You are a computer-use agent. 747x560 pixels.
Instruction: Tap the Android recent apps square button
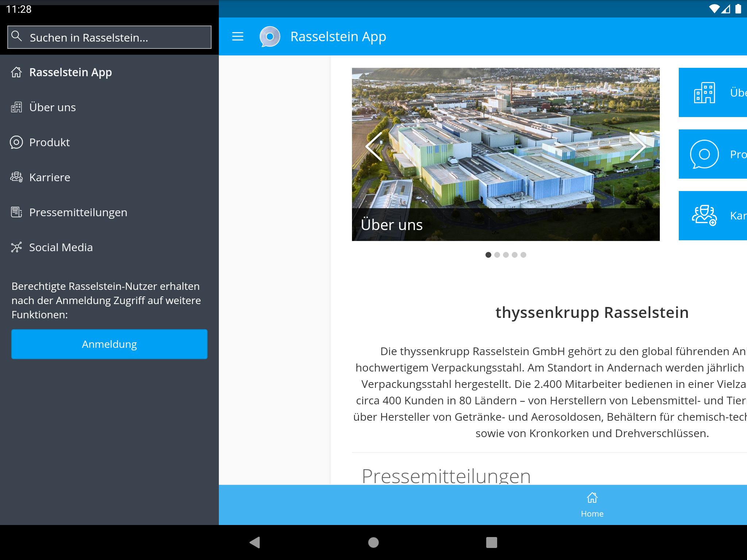click(492, 542)
